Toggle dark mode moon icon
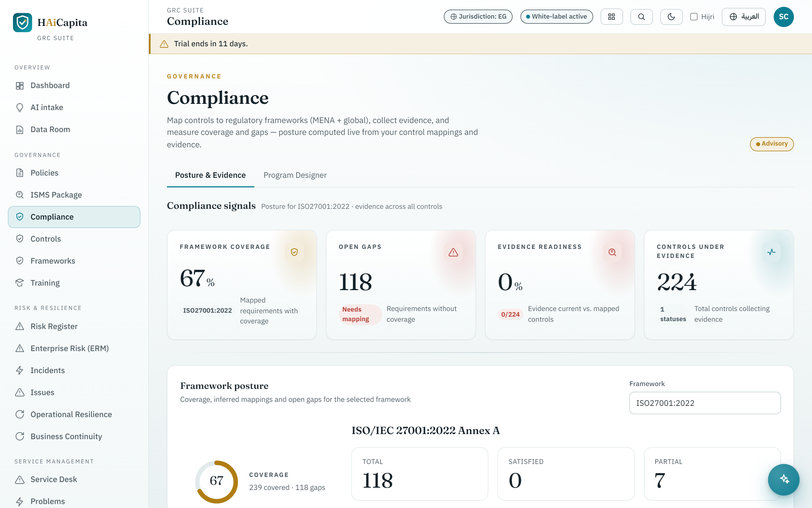This screenshot has height=508, width=812. click(x=671, y=17)
